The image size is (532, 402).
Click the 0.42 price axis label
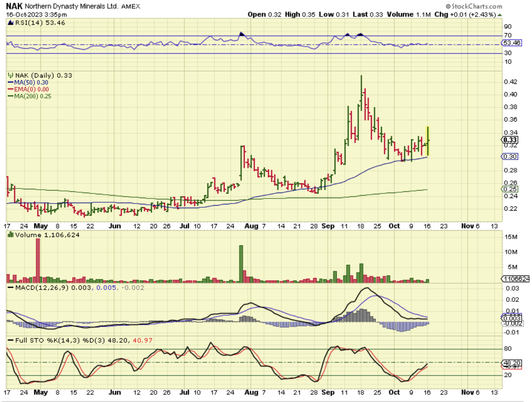coord(511,82)
